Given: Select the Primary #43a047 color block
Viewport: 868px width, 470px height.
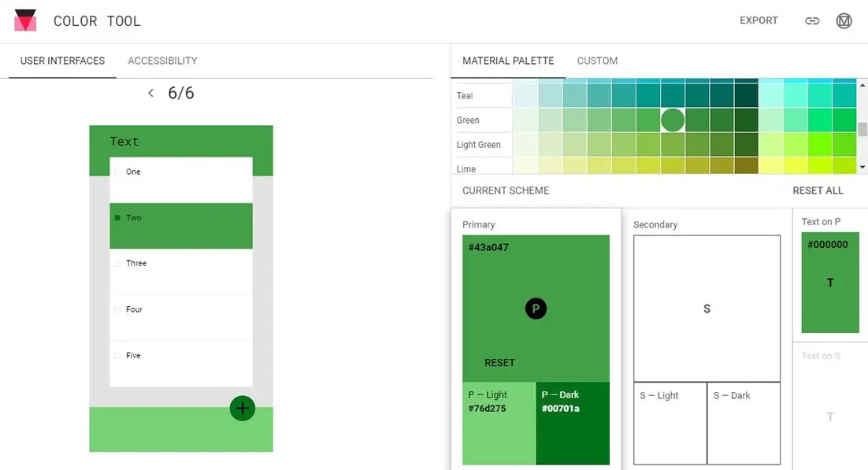Looking at the screenshot, I should tap(536, 309).
